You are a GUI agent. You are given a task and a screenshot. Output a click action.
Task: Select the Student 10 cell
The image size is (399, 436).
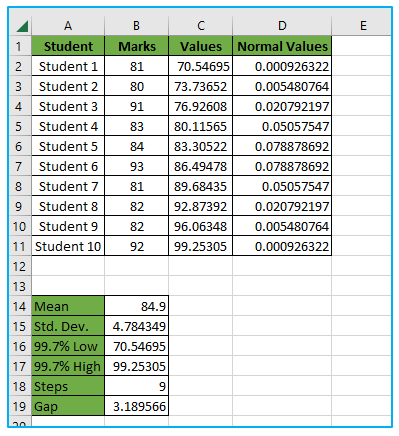(68, 246)
